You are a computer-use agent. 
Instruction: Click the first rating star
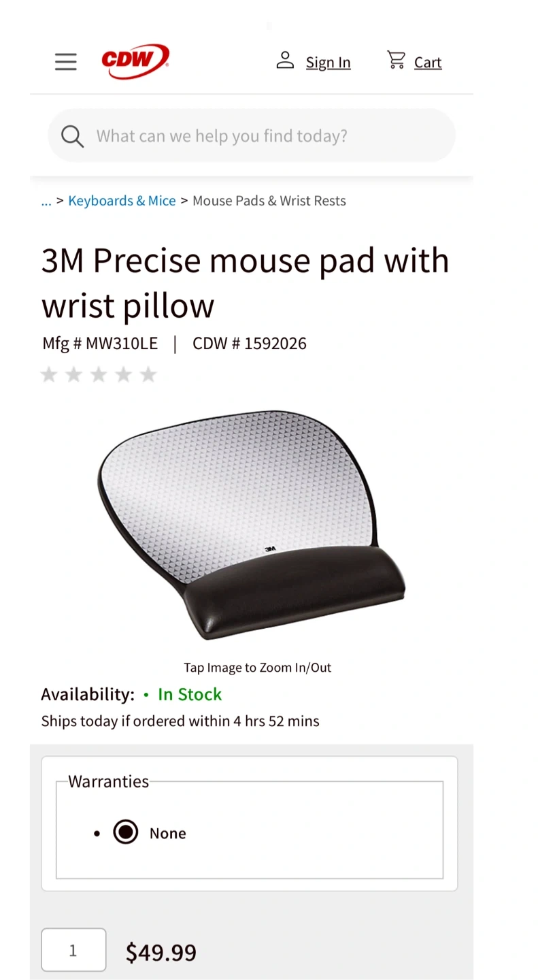[49, 374]
